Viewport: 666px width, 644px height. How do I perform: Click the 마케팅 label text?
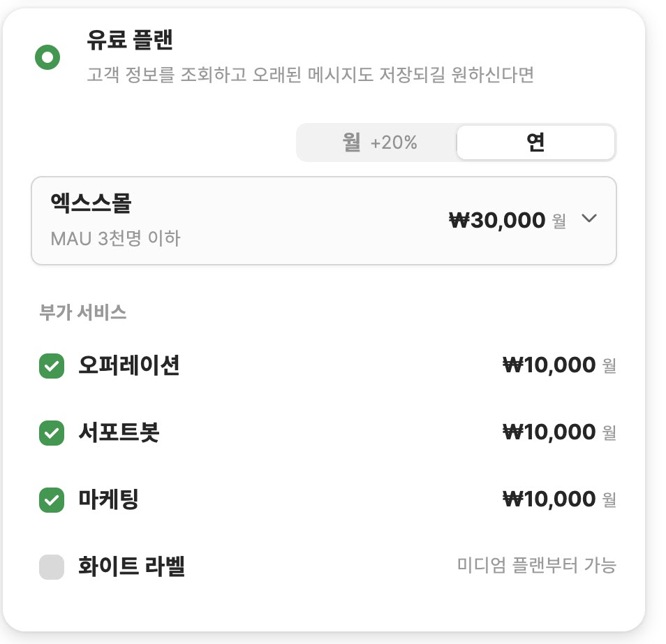click(109, 499)
